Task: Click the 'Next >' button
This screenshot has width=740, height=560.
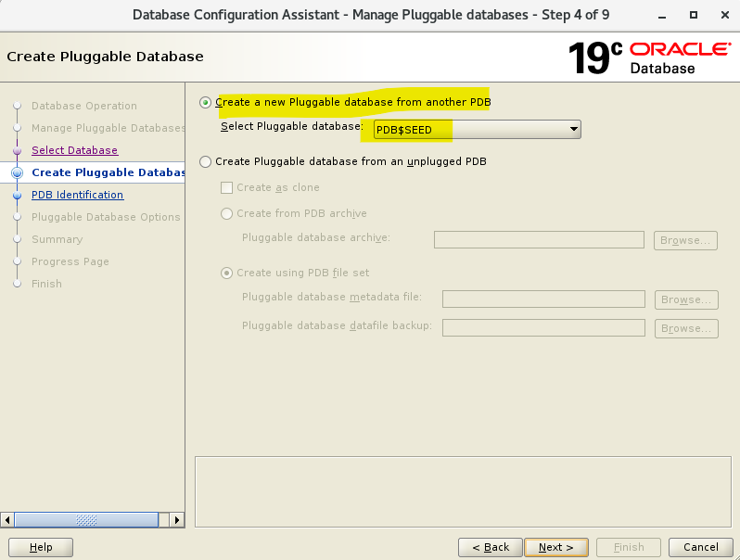Action: 556,547
